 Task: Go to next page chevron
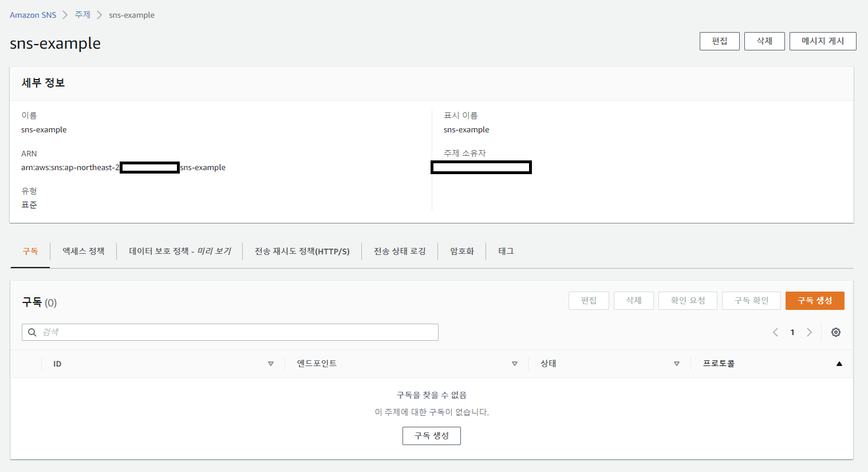pos(809,332)
